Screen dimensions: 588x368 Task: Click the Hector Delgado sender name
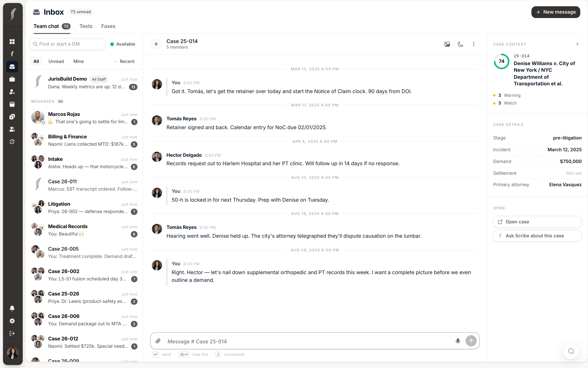(184, 155)
